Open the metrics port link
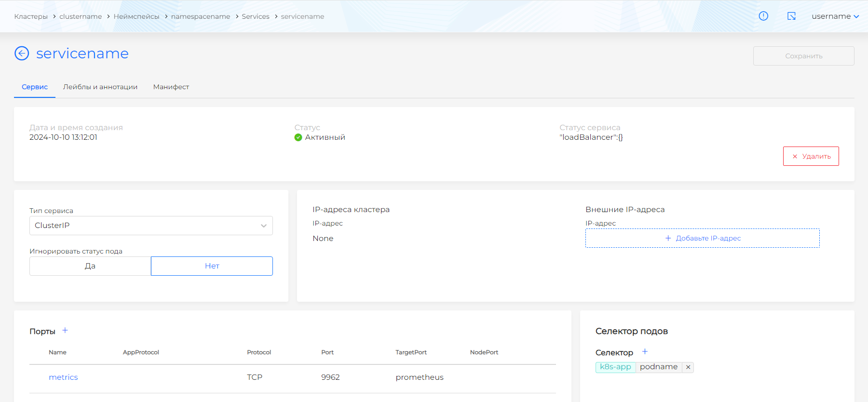Viewport: 868px width, 402px height. pos(63,377)
